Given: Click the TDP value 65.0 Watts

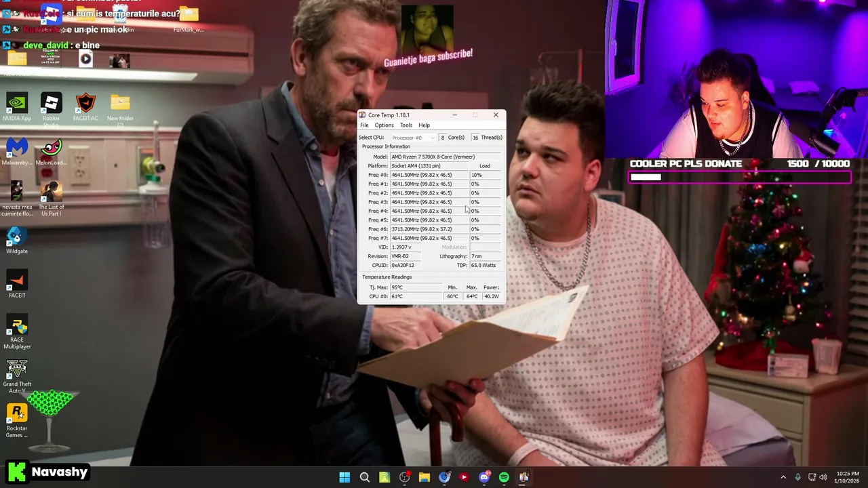Looking at the screenshot, I should 486,265.
